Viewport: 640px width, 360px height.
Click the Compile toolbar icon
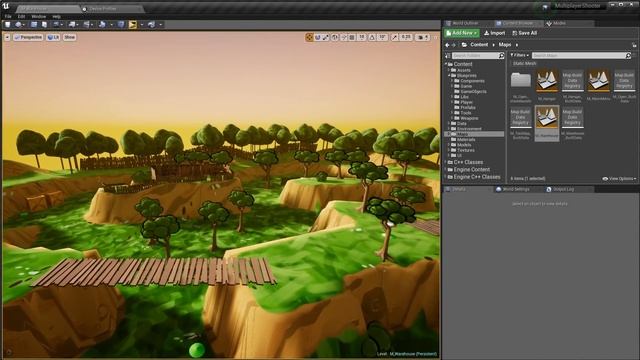point(121,24)
